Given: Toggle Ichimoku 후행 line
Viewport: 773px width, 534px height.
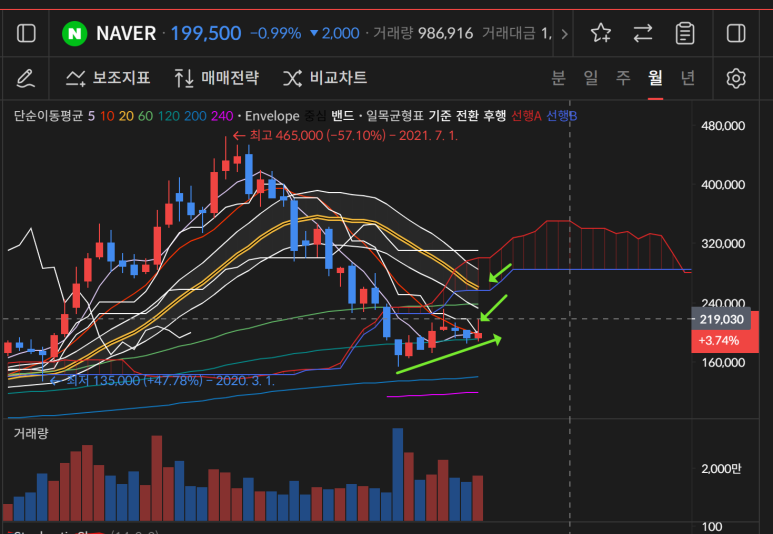Looking at the screenshot, I should tap(494, 116).
